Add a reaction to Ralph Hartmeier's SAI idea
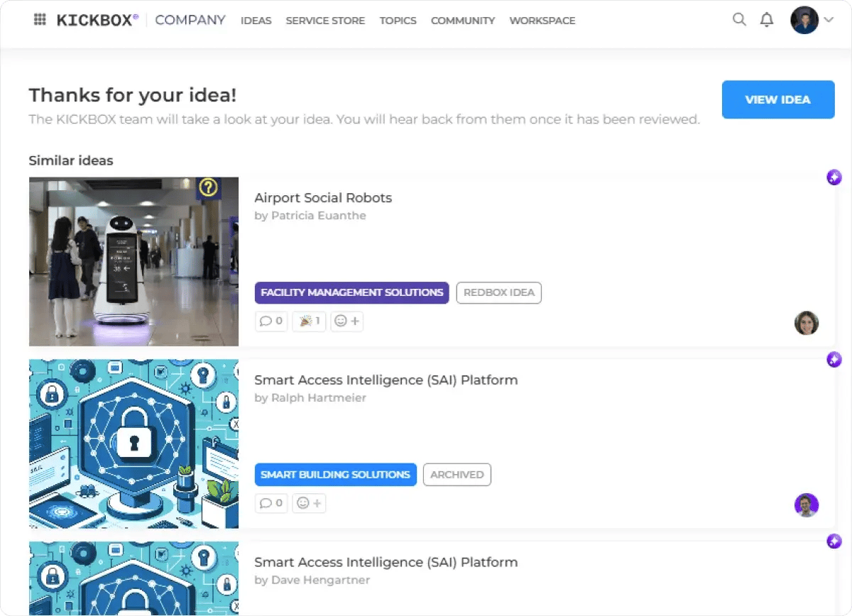 point(309,503)
